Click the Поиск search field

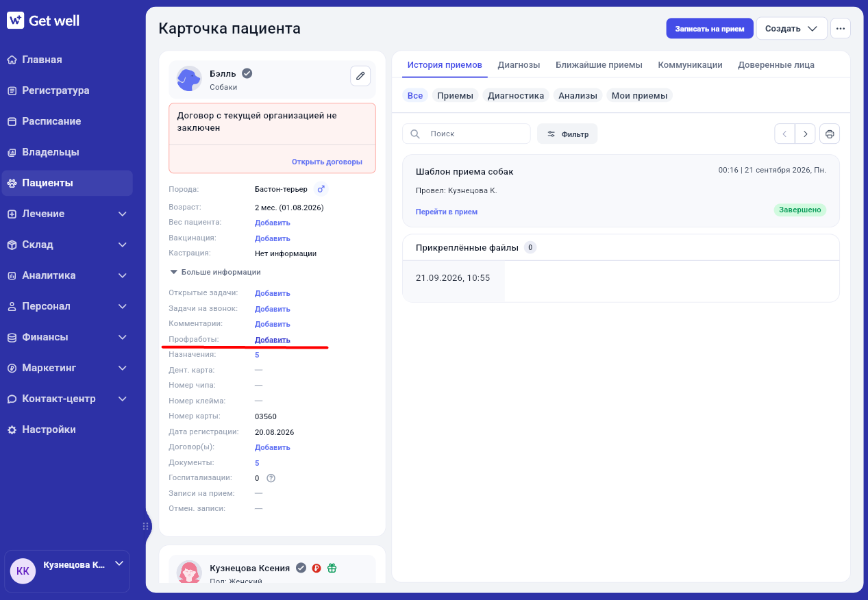pos(467,134)
